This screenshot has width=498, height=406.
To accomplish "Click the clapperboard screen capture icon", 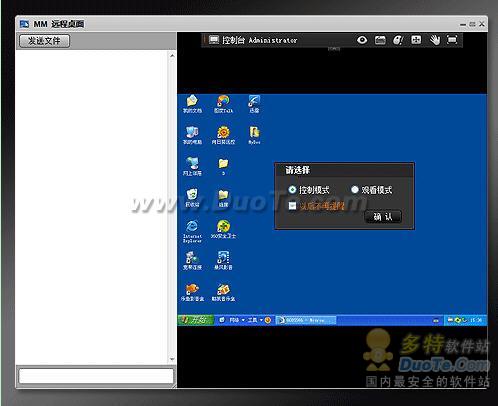I will [380, 40].
